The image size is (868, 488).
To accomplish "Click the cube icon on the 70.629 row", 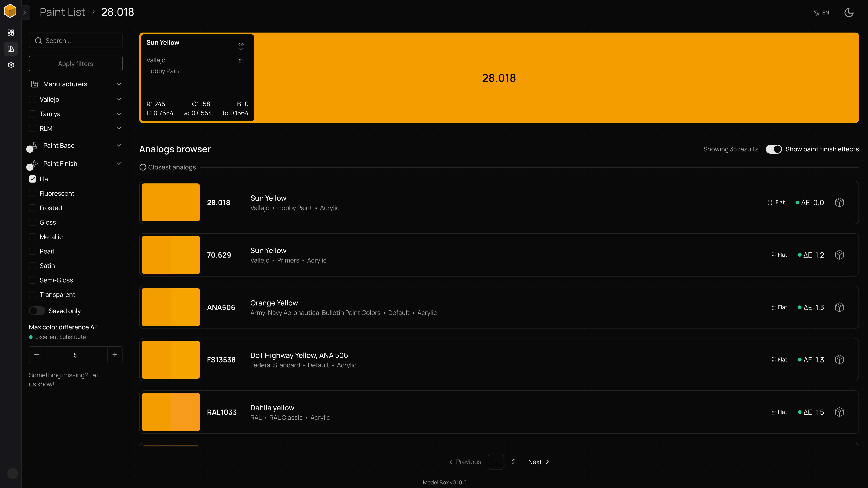I will pyautogui.click(x=839, y=255).
